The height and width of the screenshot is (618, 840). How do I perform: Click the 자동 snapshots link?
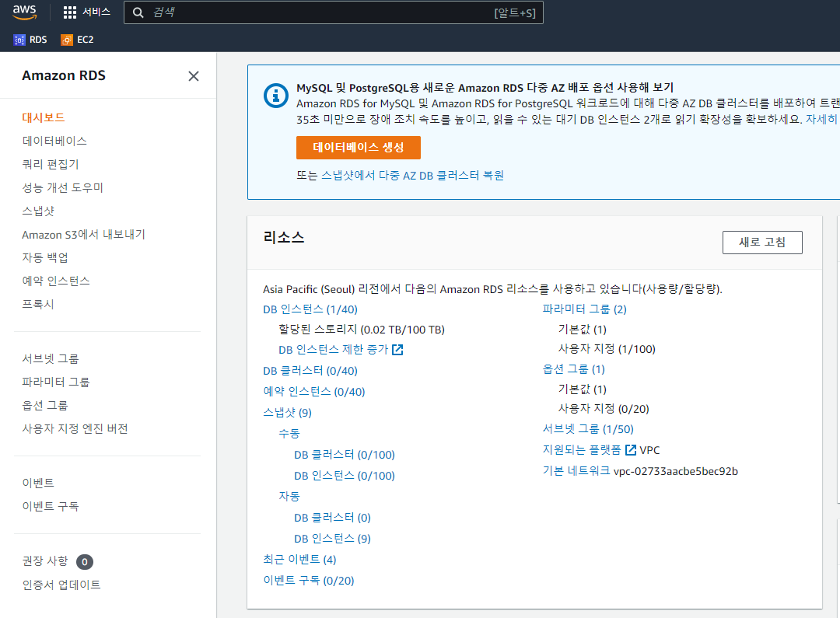(x=289, y=497)
